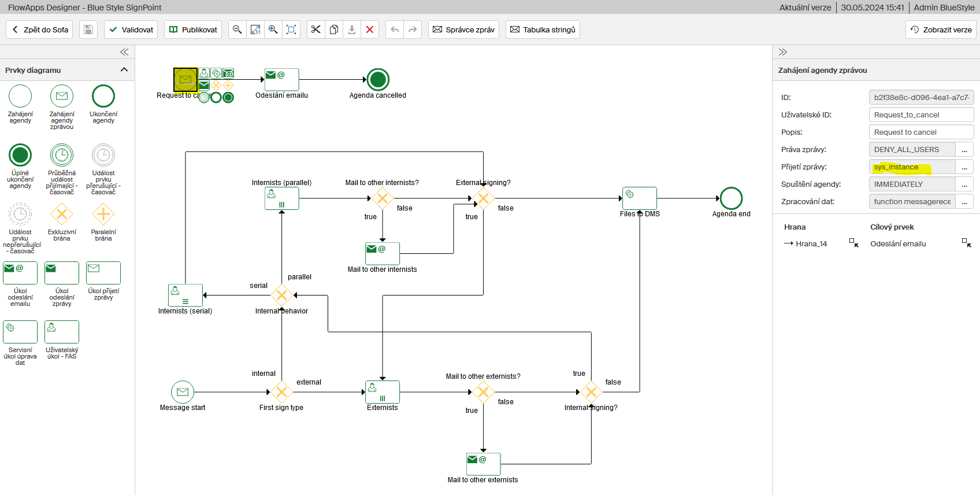Open Správce zpráv
The width and height of the screenshot is (980, 495).
pos(464,29)
